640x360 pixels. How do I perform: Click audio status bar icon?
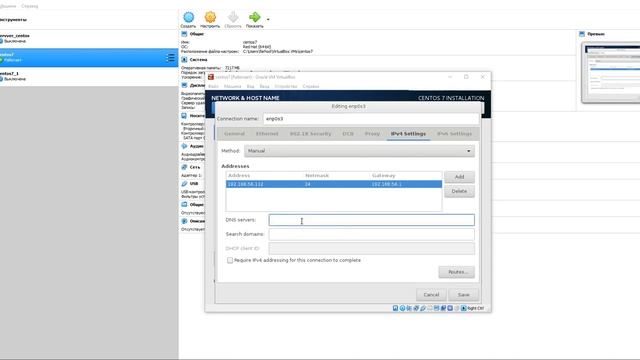click(x=409, y=308)
